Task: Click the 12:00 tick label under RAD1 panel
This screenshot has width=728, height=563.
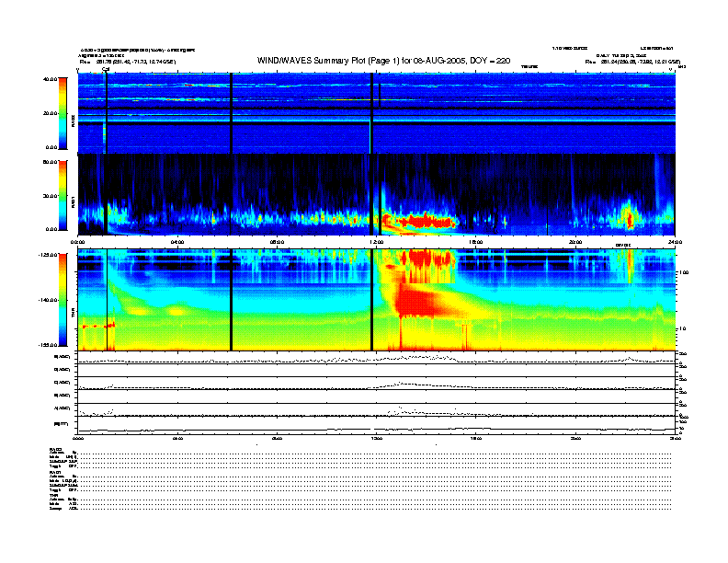Action: pyautogui.click(x=376, y=242)
